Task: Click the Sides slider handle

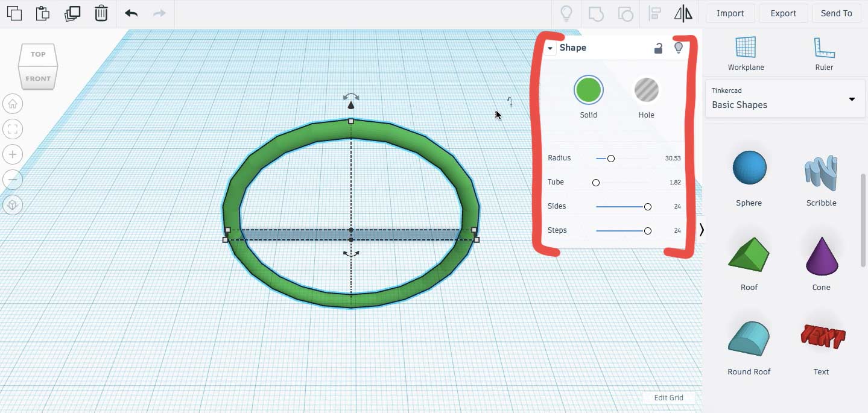Action: 648,207
